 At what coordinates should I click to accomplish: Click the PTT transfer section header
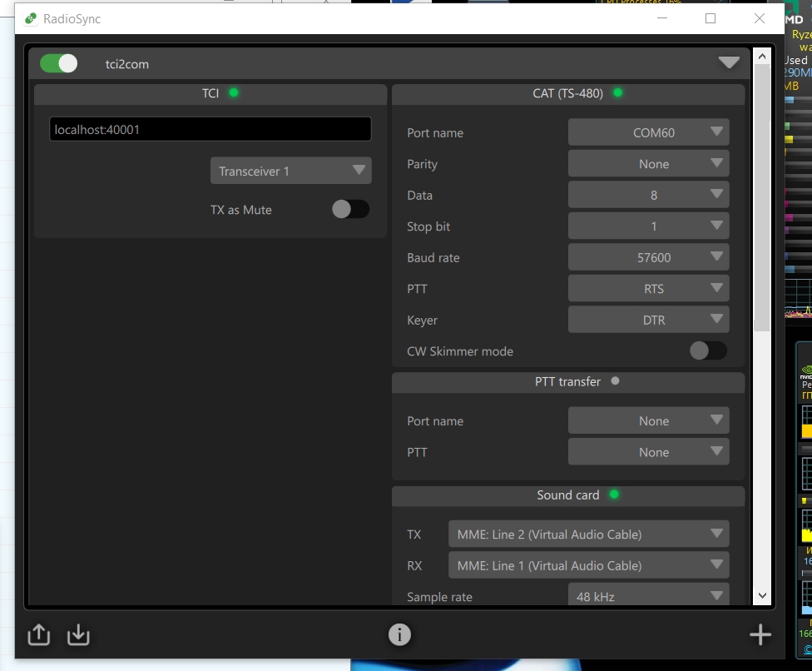tap(567, 381)
